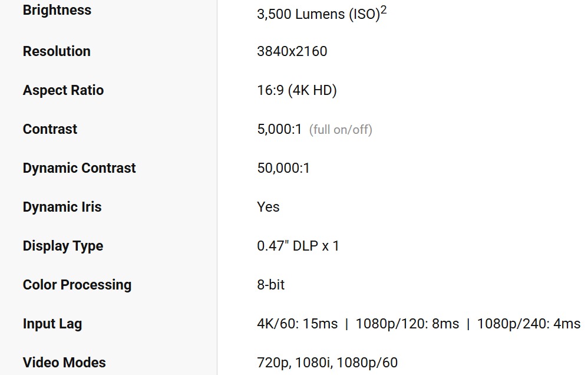Click the Resolution row label
Viewport: 588px width, 375px height.
pyautogui.click(x=57, y=51)
